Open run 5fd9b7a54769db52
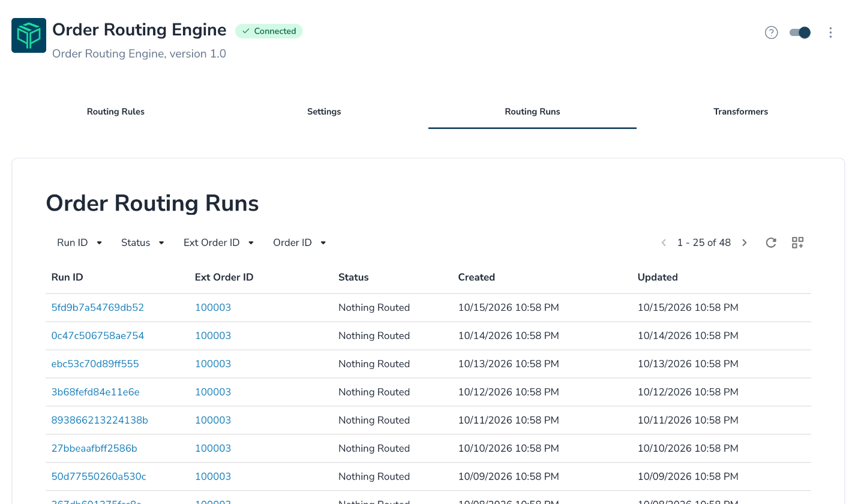 [98, 308]
